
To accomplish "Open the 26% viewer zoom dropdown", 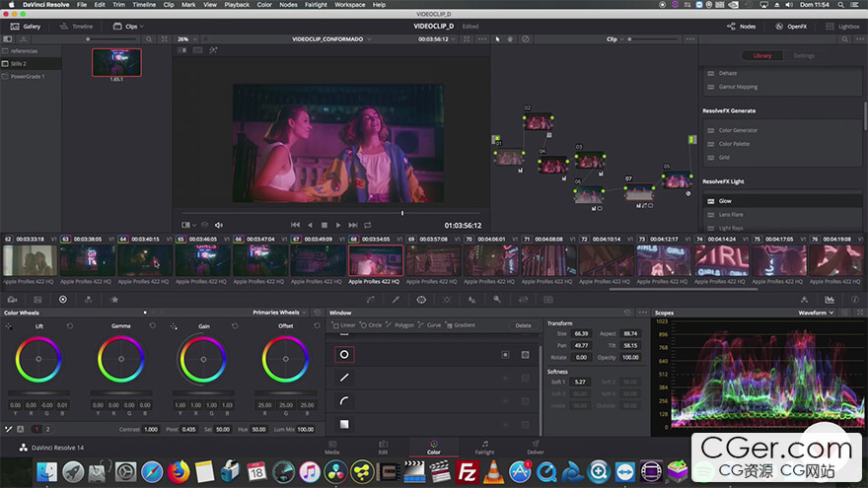I will tap(187, 39).
